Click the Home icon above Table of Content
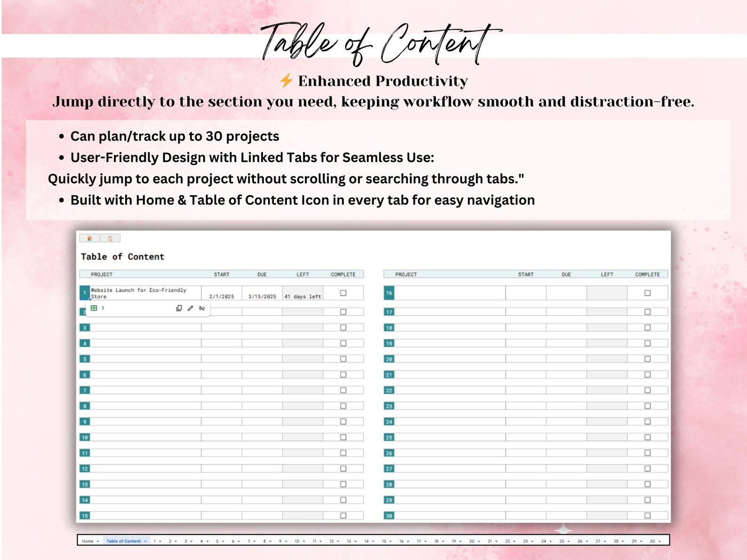The image size is (747, 560). click(x=89, y=238)
